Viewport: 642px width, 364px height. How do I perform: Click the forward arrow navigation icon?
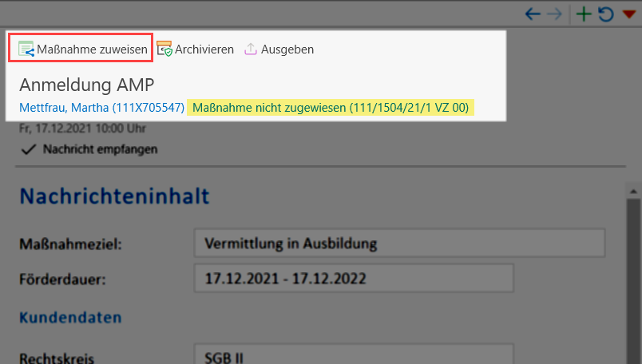(x=554, y=14)
